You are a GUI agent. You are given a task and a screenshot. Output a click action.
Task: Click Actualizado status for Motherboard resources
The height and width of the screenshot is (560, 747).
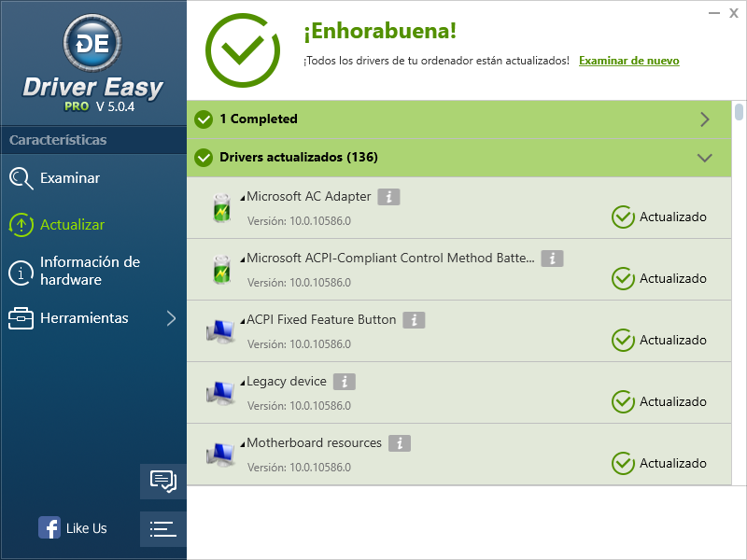tap(659, 463)
